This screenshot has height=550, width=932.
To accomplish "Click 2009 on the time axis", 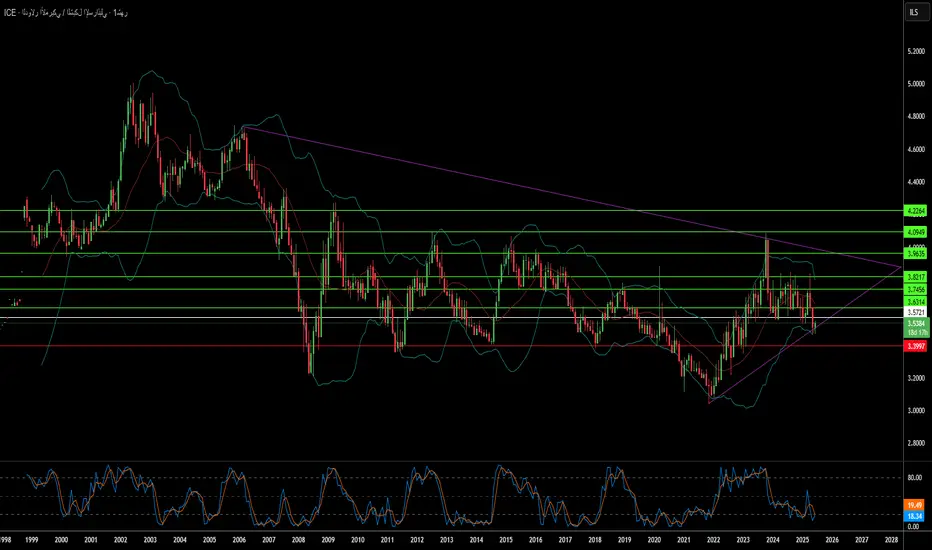I will coord(328,540).
